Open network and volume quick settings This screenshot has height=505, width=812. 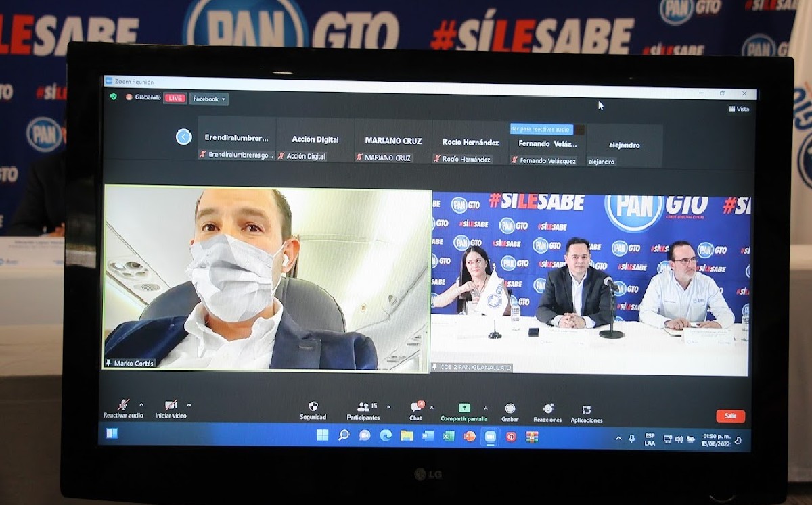click(679, 439)
